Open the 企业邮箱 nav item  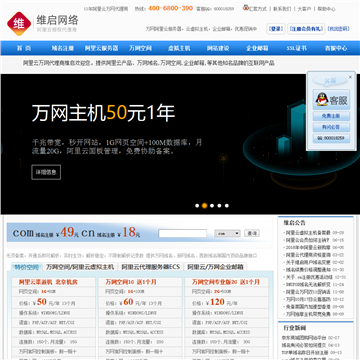tap(257, 48)
